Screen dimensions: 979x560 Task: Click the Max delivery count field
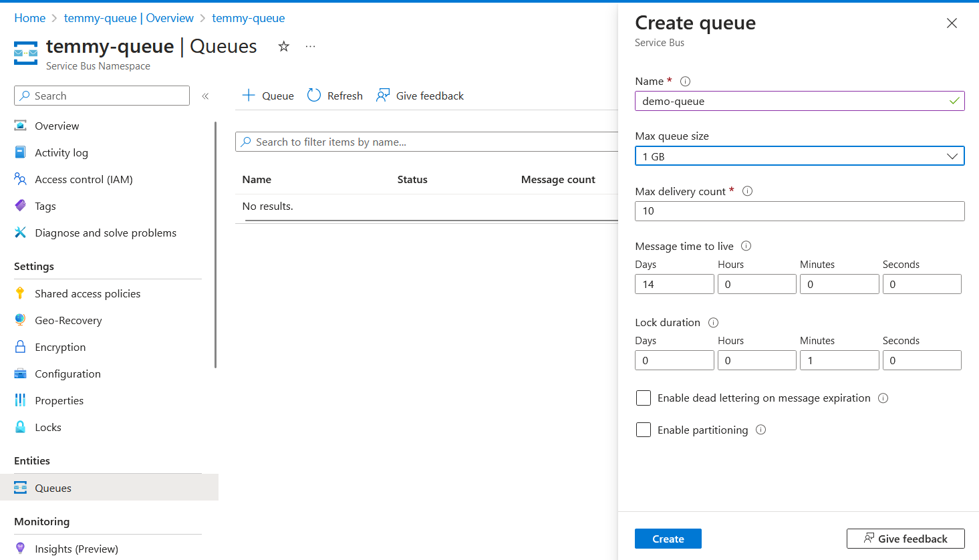(800, 211)
